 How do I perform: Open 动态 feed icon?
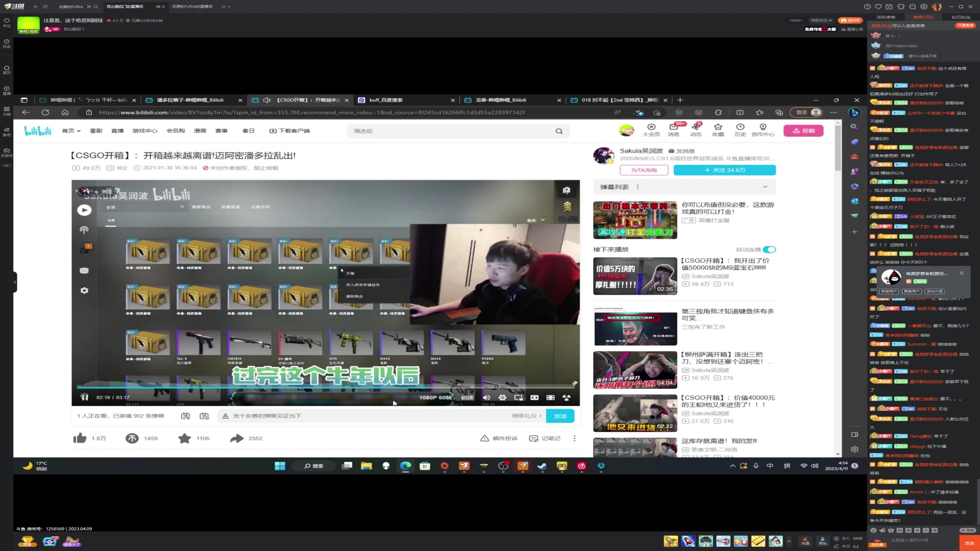tap(696, 130)
